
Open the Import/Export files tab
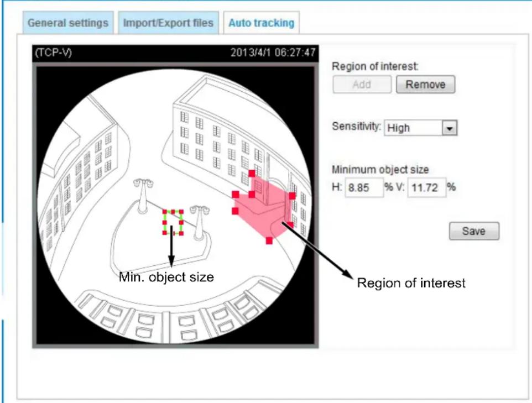tap(168, 23)
